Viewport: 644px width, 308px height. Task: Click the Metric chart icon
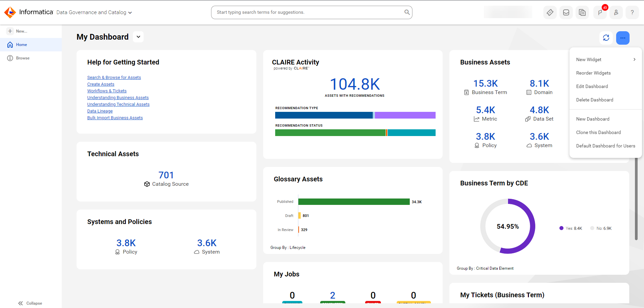pos(477,119)
